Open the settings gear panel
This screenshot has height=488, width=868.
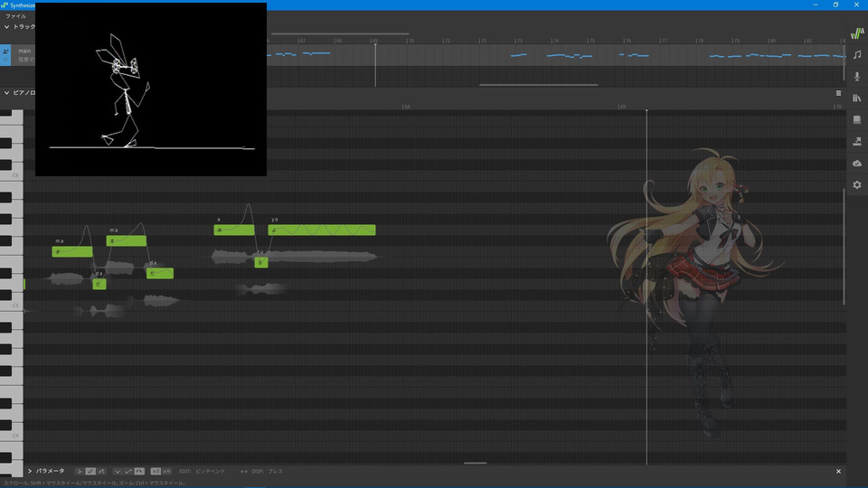(x=857, y=184)
